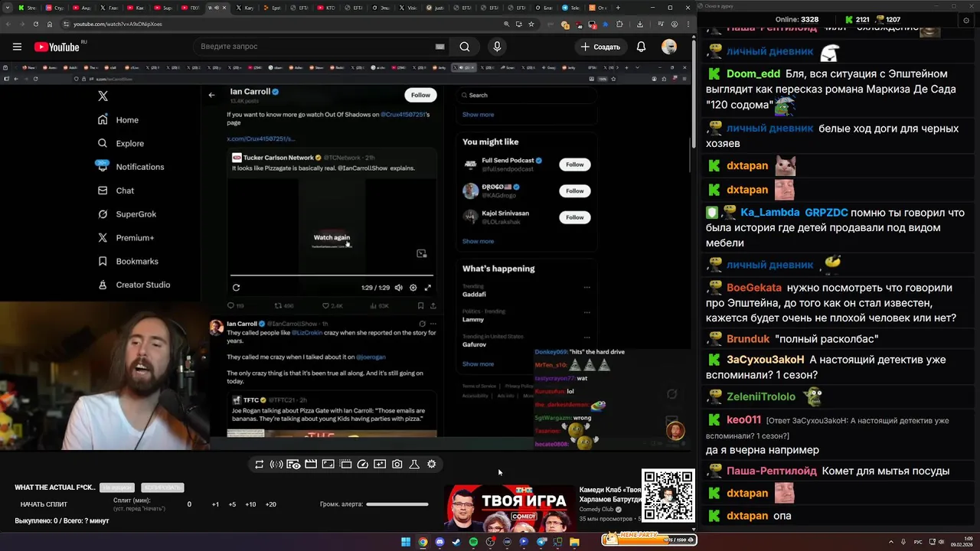Click the fullscreen icon of embedded tweet video
The image size is (980, 551).
click(428, 288)
